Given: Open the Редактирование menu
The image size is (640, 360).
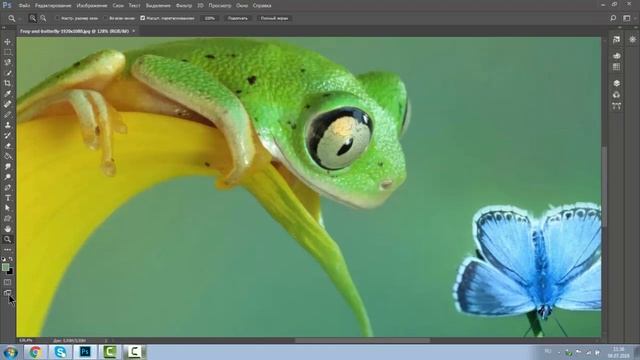Looking at the screenshot, I should 53,6.
